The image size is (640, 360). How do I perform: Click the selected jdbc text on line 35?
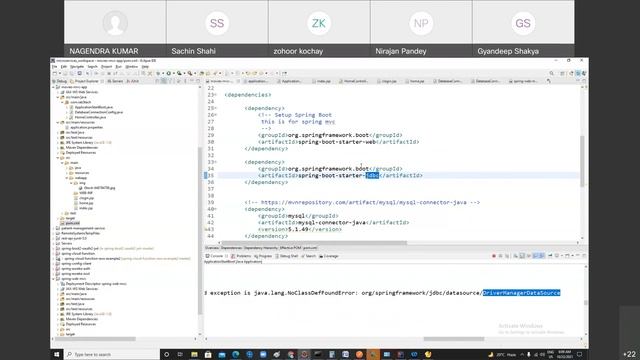click(372, 176)
